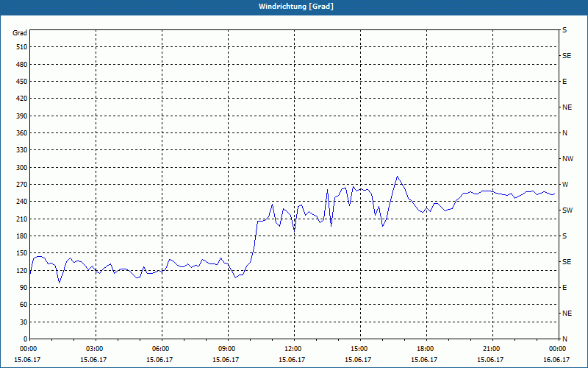Click the 60 degree axis label
Screen dimensions: 588x368
click(24, 305)
